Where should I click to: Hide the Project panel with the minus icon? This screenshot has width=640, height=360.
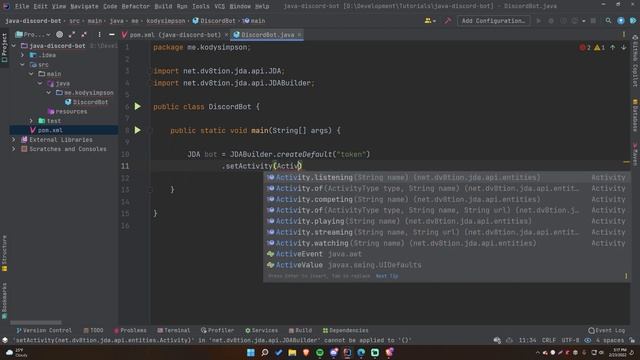[x=111, y=35]
